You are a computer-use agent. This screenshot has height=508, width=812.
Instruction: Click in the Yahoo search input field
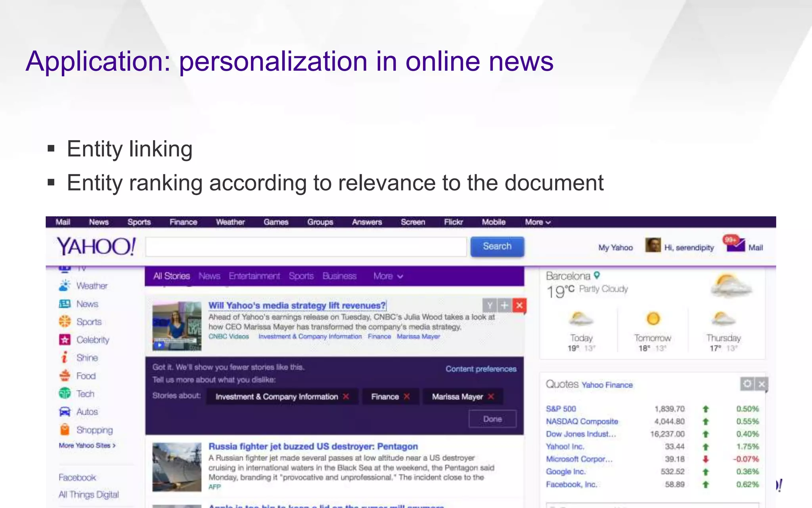[x=306, y=247]
